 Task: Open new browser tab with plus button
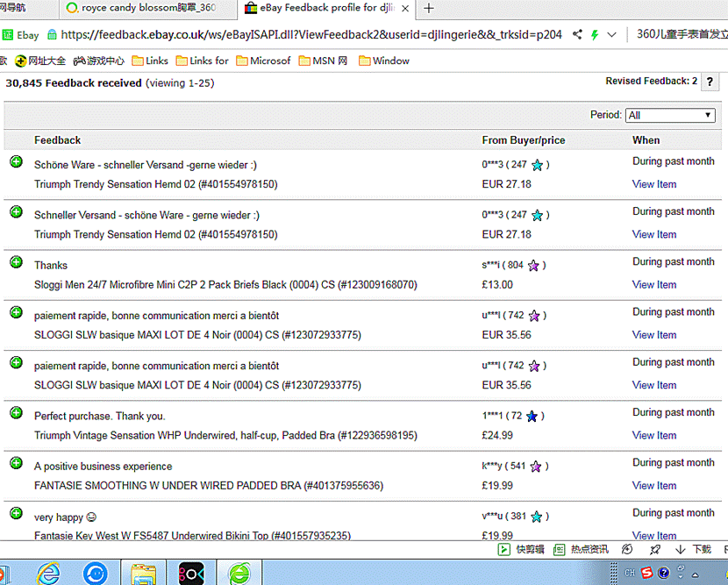[x=428, y=9]
